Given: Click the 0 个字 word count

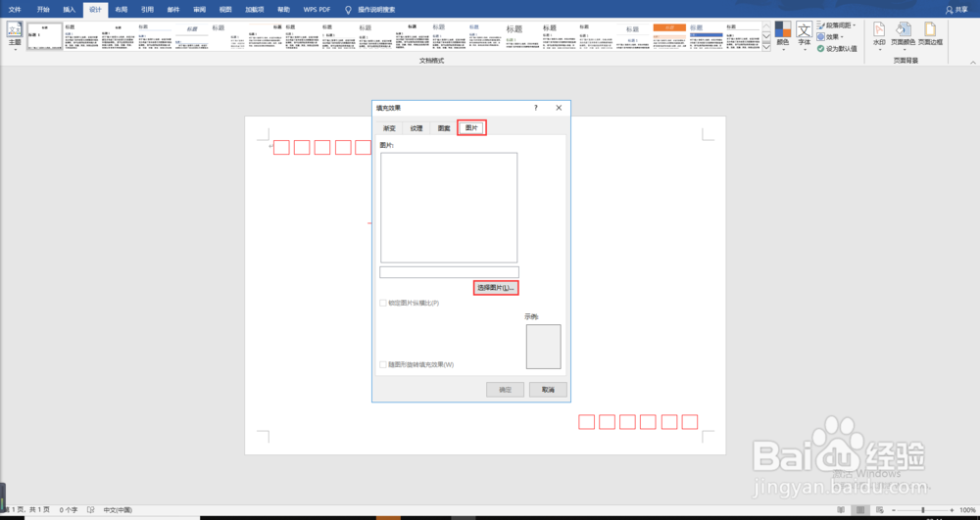Looking at the screenshot, I should 69,510.
